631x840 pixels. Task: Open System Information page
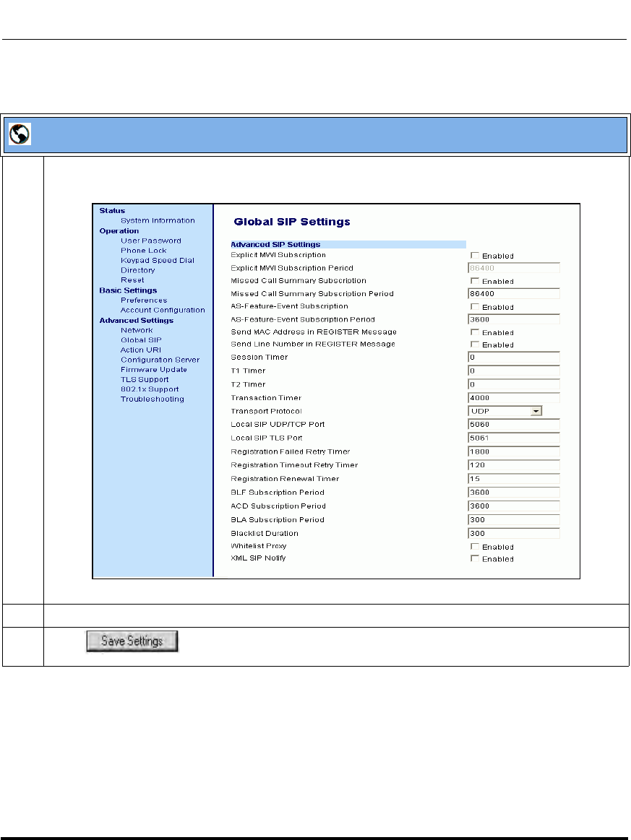tap(158, 221)
